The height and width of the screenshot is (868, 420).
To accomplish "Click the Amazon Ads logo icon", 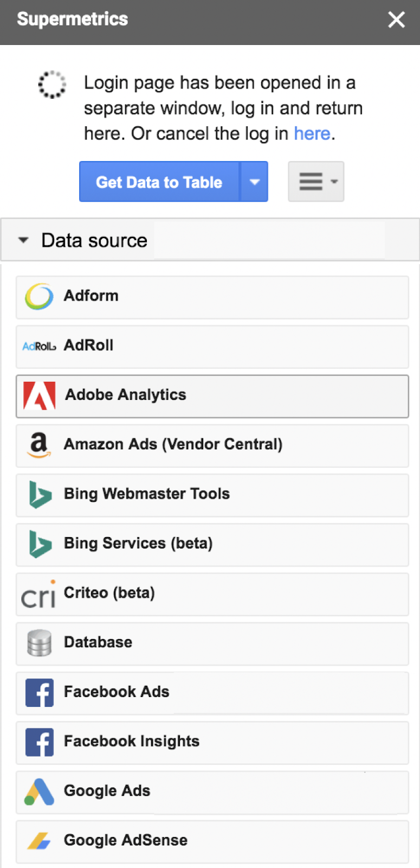I will pyautogui.click(x=38, y=445).
